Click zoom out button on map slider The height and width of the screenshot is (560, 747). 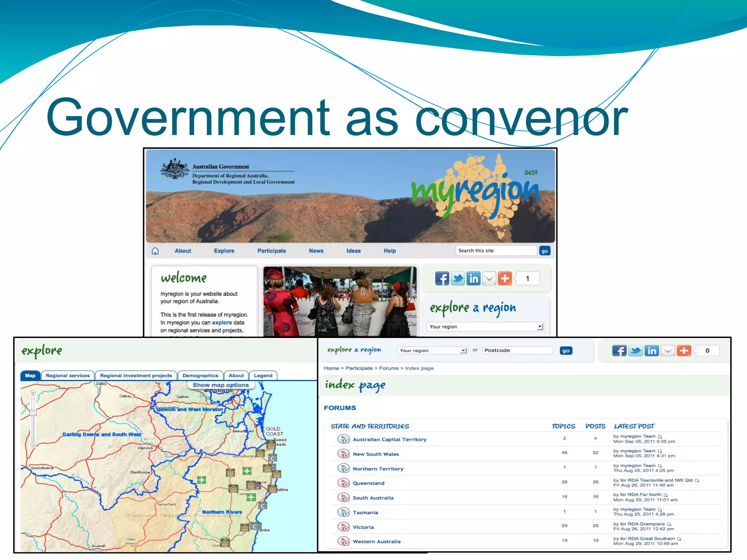[x=33, y=445]
